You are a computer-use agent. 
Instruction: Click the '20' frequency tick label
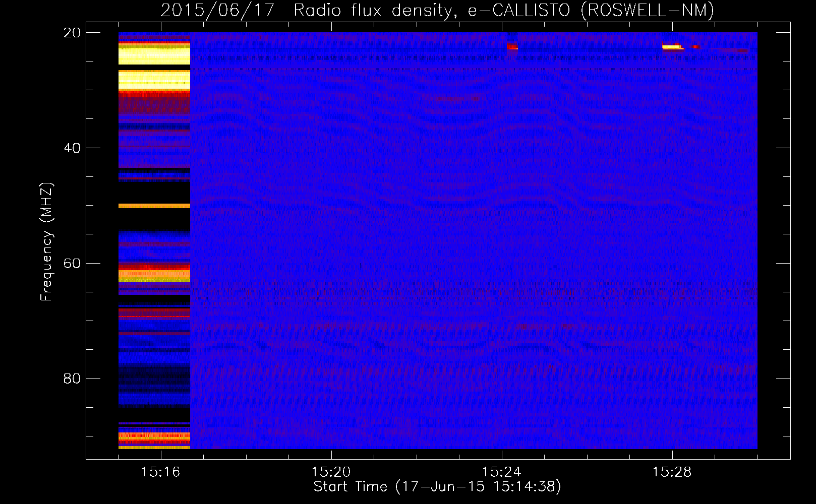point(72,33)
